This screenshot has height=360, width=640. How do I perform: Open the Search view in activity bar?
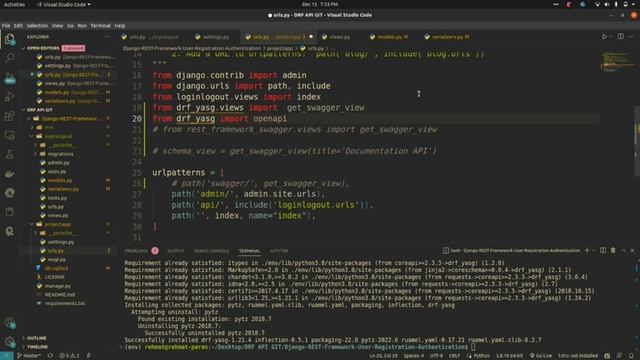[9, 58]
